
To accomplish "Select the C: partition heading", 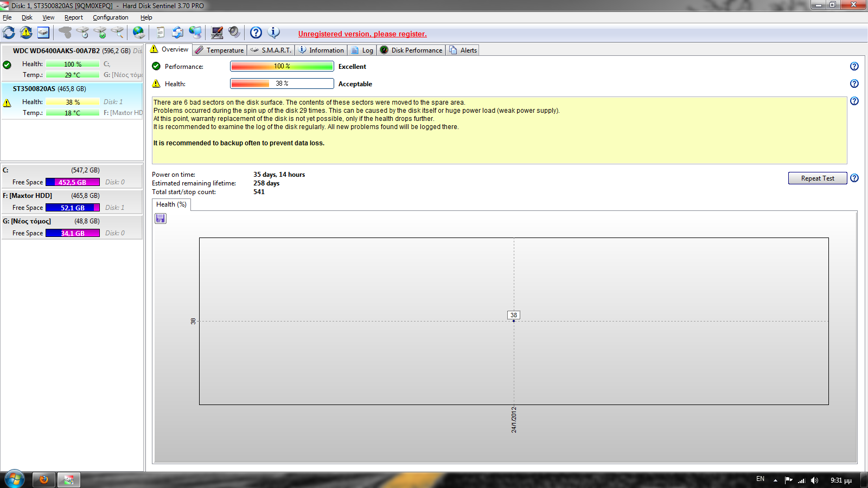I will pos(5,170).
